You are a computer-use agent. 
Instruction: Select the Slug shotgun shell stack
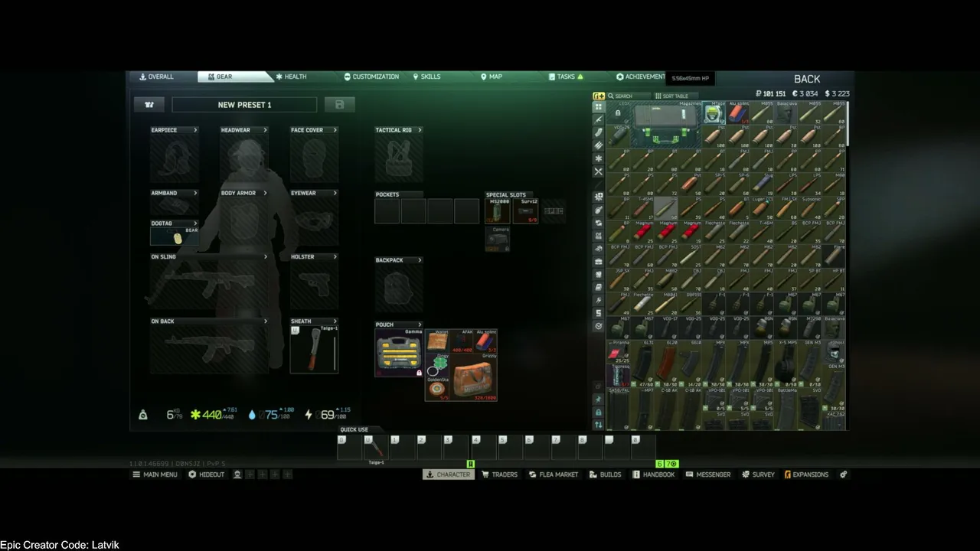761,184
